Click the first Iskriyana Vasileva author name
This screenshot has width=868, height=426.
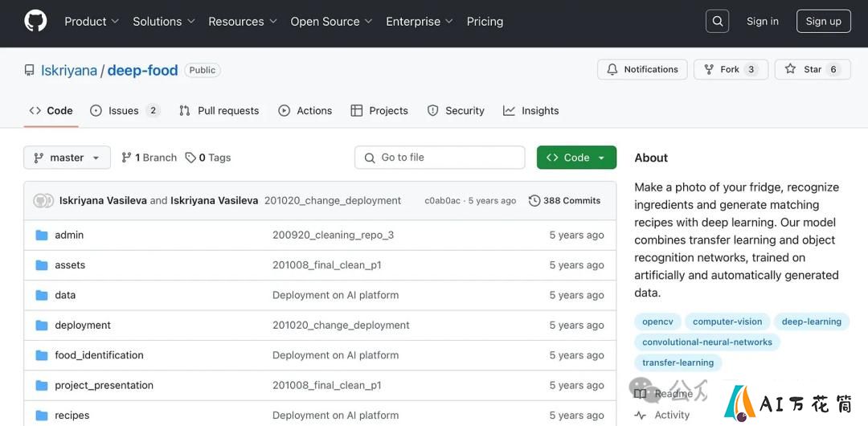(x=103, y=200)
